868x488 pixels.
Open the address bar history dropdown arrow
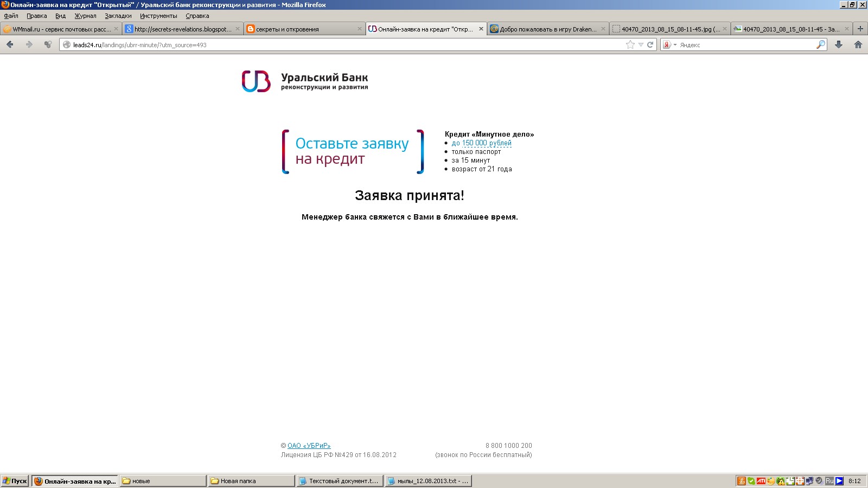(x=641, y=45)
